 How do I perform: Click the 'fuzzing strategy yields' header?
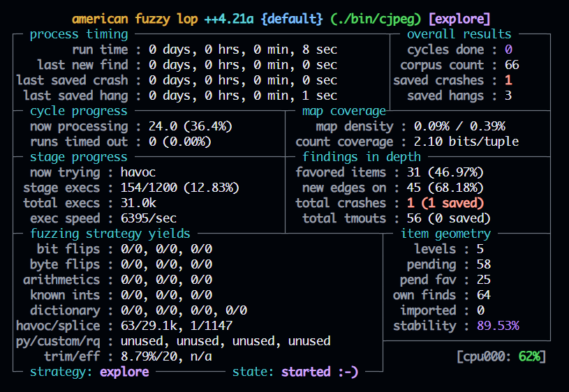[x=110, y=234]
